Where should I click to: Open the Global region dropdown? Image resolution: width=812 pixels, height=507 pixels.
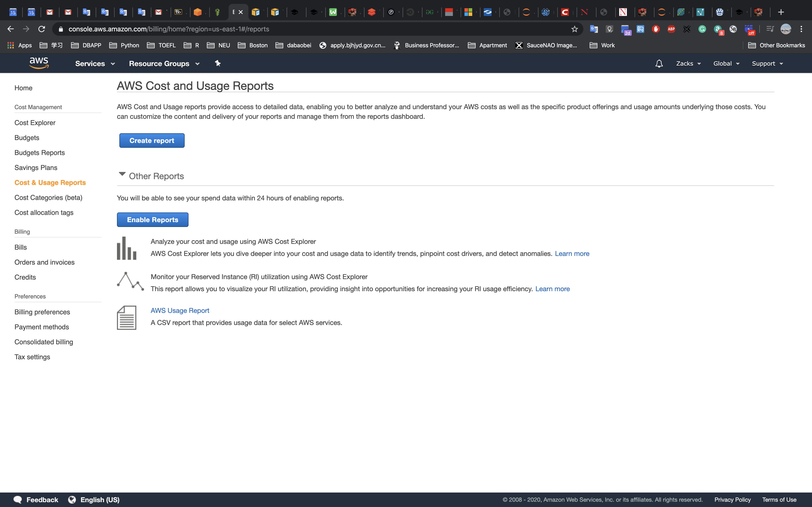726,64
